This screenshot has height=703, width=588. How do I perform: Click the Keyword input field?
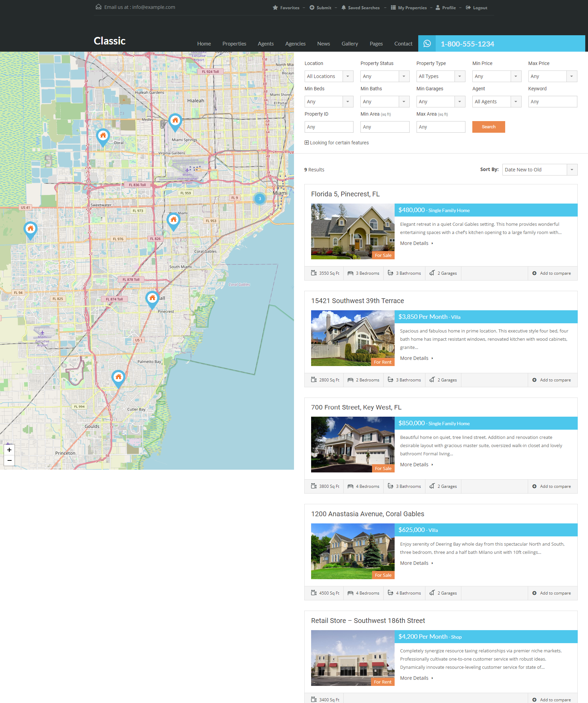click(x=552, y=102)
